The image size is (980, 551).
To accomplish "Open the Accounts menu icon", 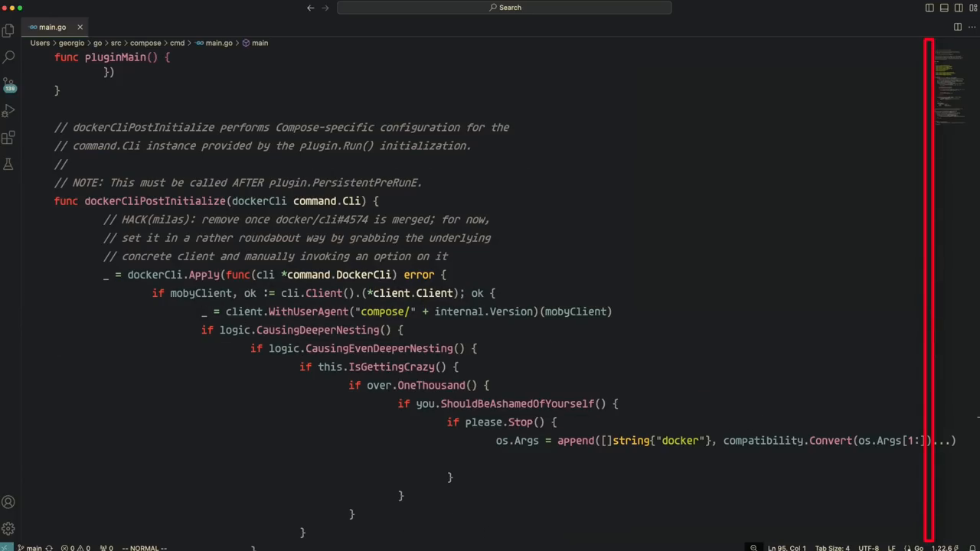I will 8,502.
